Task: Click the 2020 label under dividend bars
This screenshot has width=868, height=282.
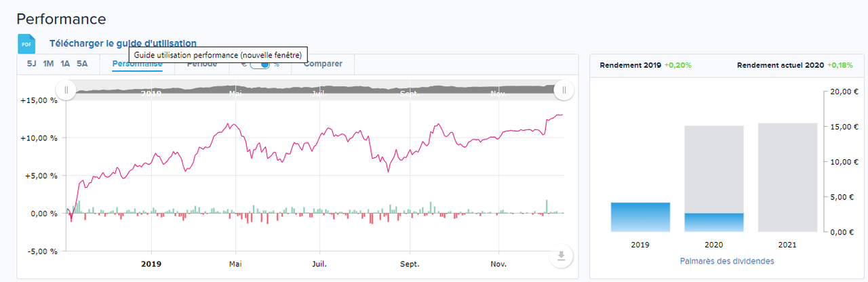Action: tap(714, 245)
